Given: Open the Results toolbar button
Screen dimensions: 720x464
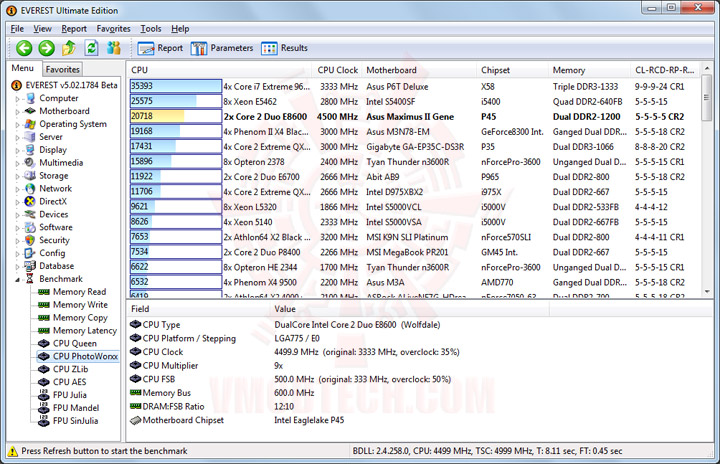Looking at the screenshot, I should click(284, 48).
